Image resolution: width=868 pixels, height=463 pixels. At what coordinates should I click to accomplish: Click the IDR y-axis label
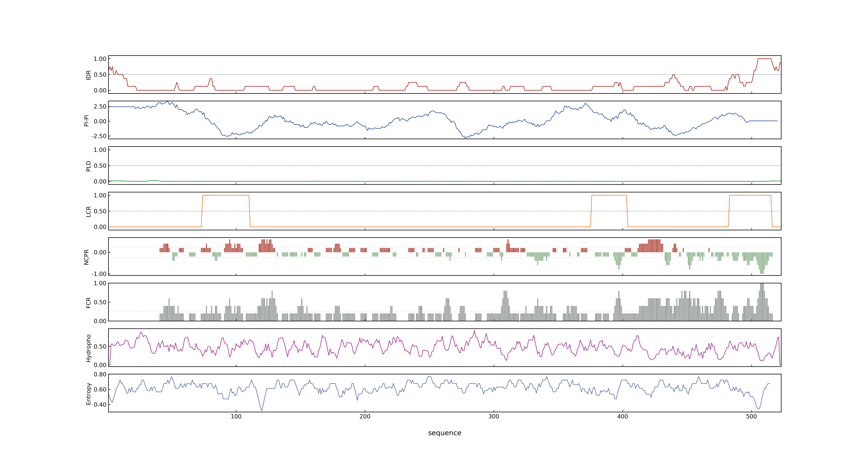point(88,75)
